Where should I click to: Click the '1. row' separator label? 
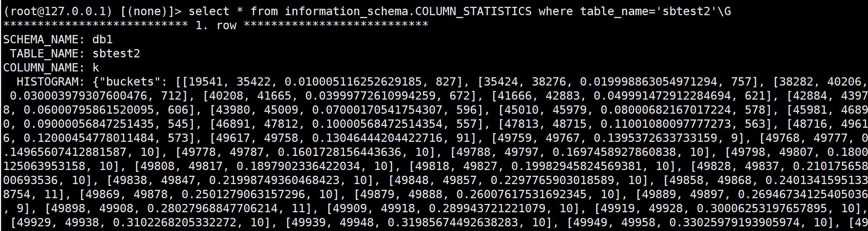tap(216, 26)
